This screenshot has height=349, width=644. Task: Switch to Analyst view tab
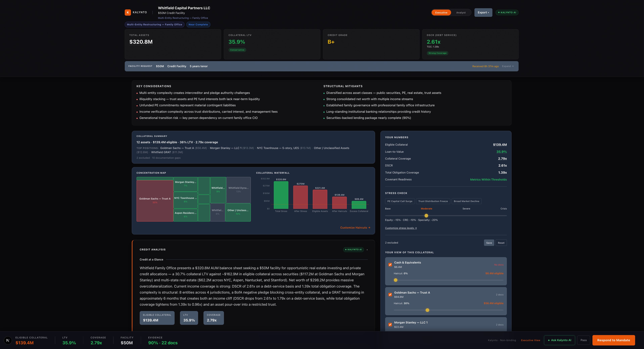[461, 12]
